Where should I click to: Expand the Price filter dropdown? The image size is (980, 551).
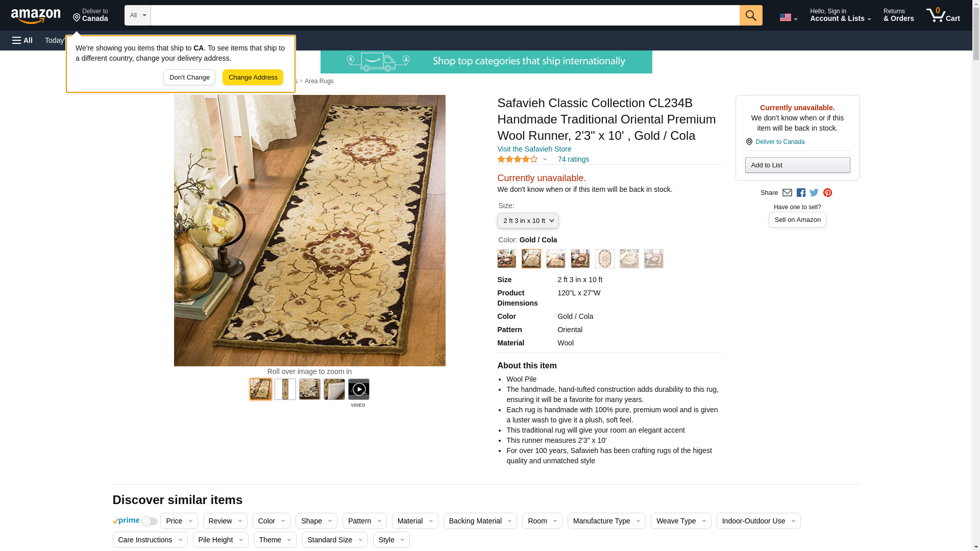point(179,521)
